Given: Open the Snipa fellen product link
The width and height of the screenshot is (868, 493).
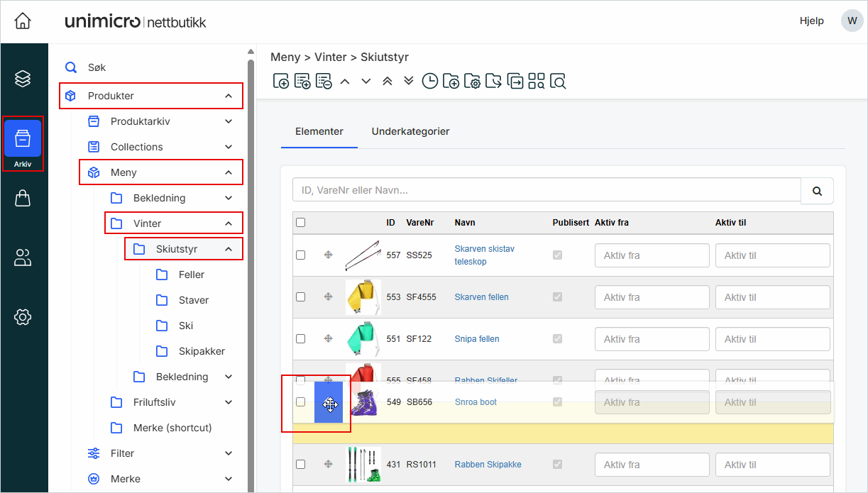Looking at the screenshot, I should tap(477, 339).
